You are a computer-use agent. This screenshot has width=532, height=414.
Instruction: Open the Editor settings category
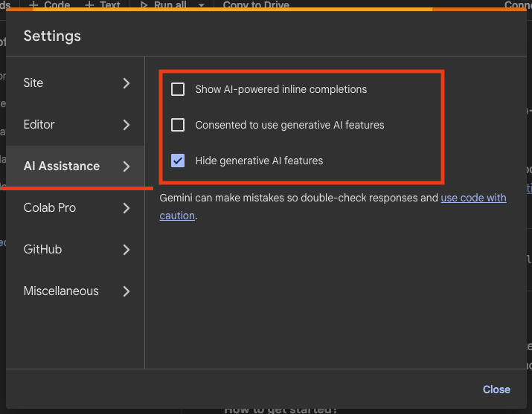(75, 125)
